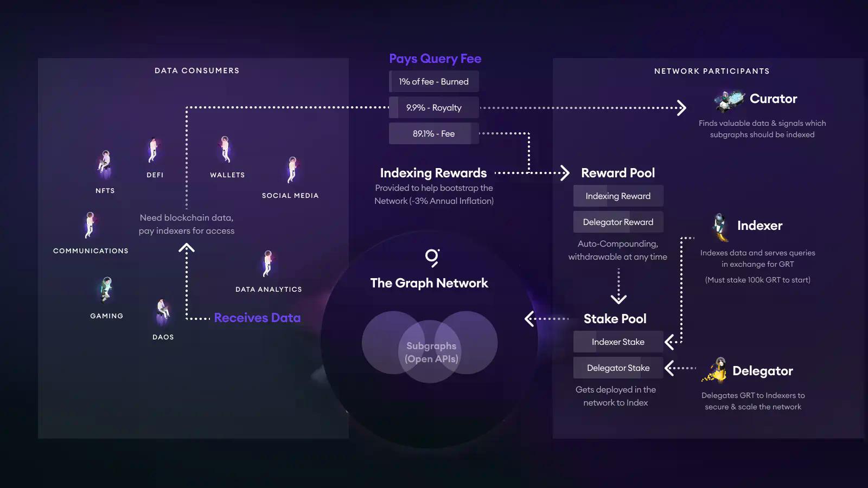868x488 pixels.
Task: Click '(Must stake 100k GRT to start)' note
Action: (x=758, y=280)
